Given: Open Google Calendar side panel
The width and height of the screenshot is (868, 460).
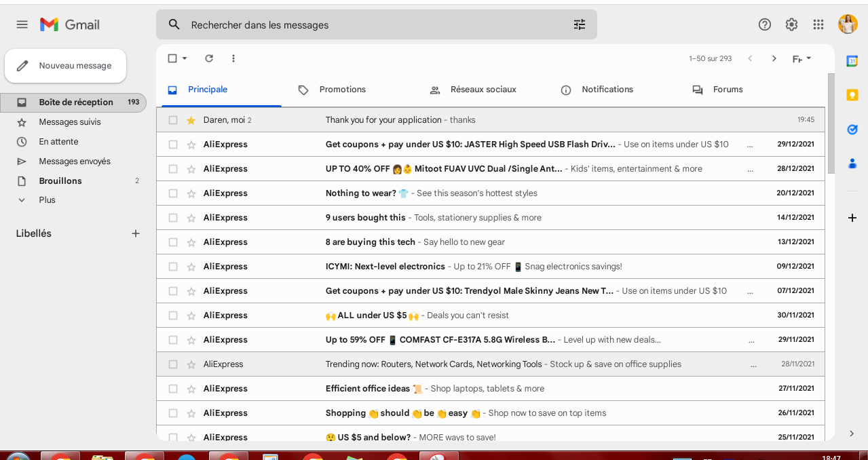Looking at the screenshot, I should coord(852,61).
